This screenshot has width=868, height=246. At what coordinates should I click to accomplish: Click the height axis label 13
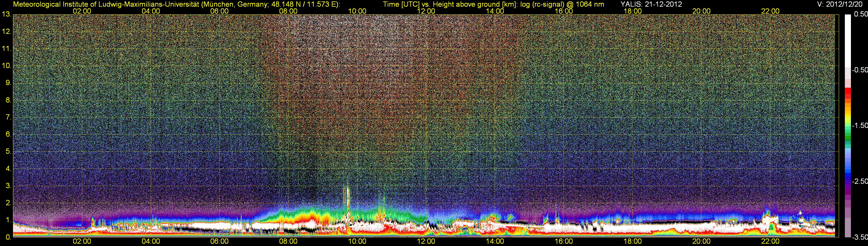pyautogui.click(x=6, y=14)
